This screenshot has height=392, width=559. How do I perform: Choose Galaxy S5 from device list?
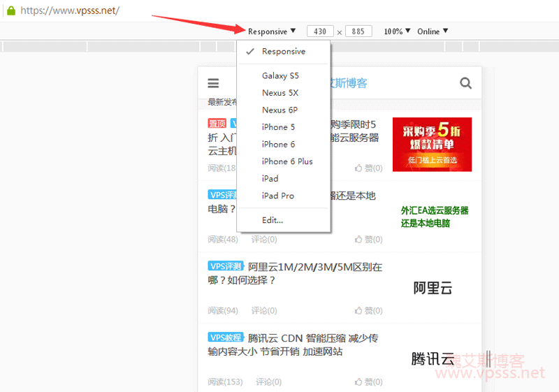point(280,75)
